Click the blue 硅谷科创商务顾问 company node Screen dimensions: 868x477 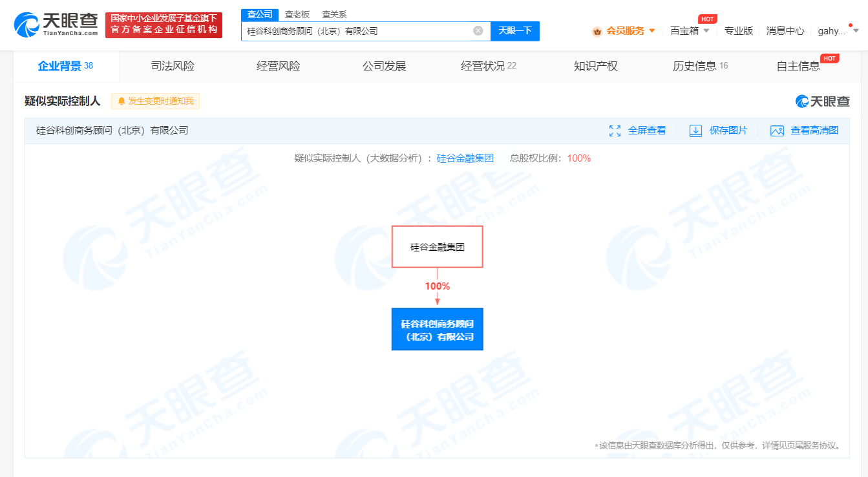click(x=438, y=330)
